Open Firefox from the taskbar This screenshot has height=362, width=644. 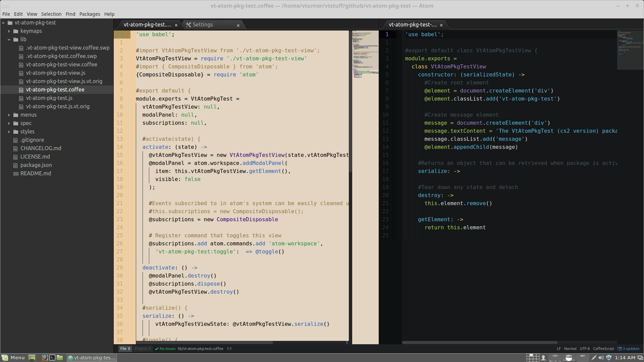point(44,358)
